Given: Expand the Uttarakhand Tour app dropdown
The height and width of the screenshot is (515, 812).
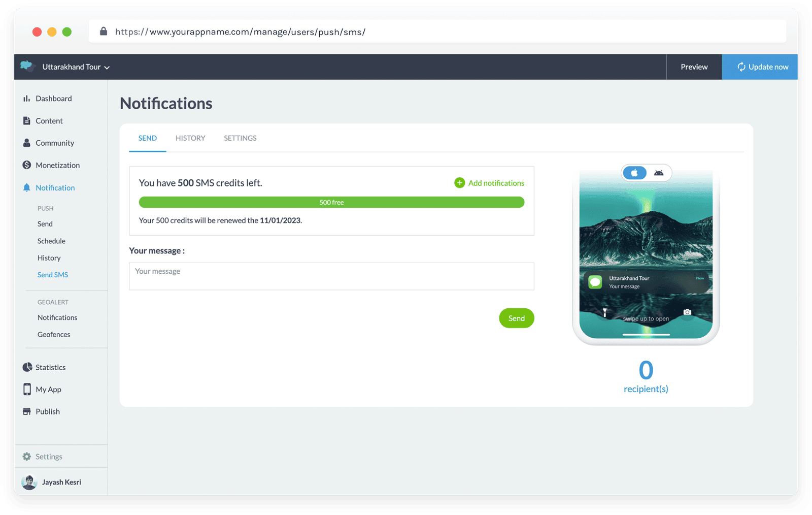Looking at the screenshot, I should (x=76, y=67).
